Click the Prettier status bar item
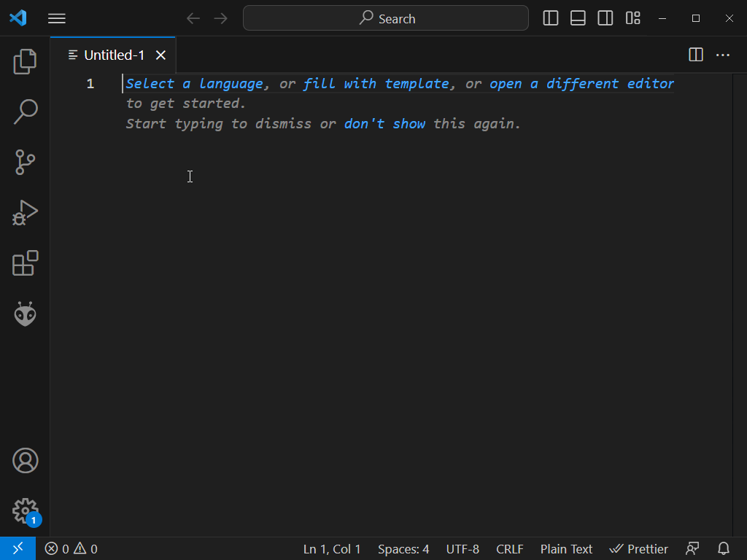The height and width of the screenshot is (560, 747). coord(639,549)
